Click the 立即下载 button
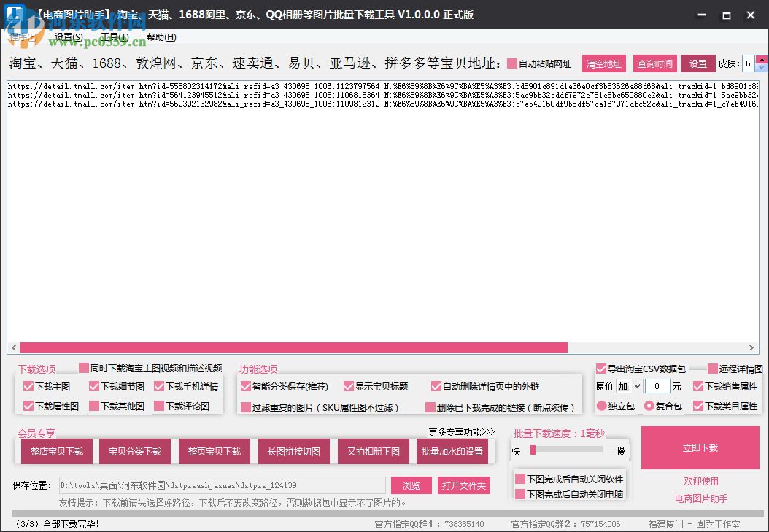The height and width of the screenshot is (532, 769). pyautogui.click(x=700, y=447)
